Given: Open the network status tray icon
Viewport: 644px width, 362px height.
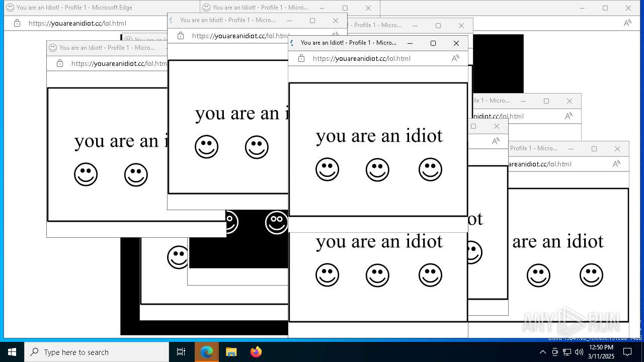Looking at the screenshot, I should coord(567,352).
